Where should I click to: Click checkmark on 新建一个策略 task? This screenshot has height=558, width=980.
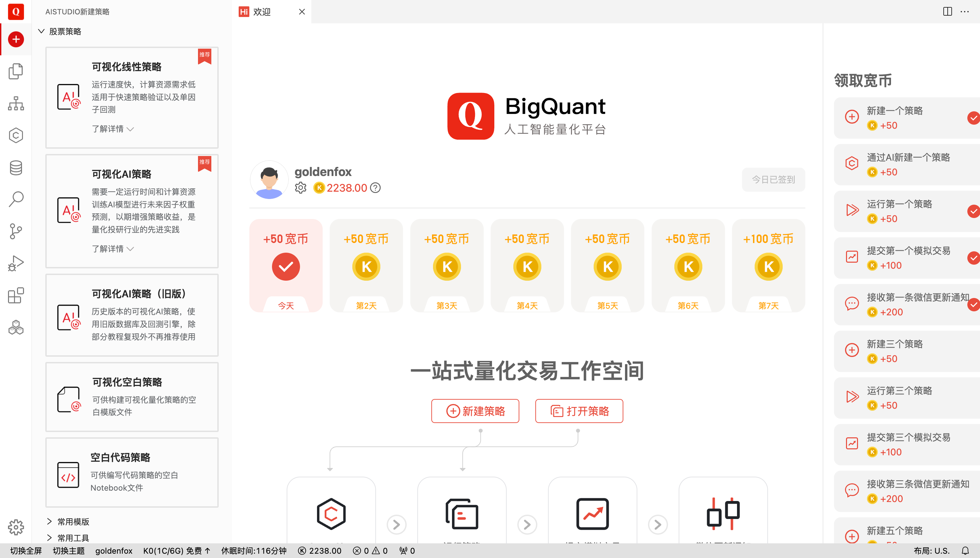[x=973, y=118]
